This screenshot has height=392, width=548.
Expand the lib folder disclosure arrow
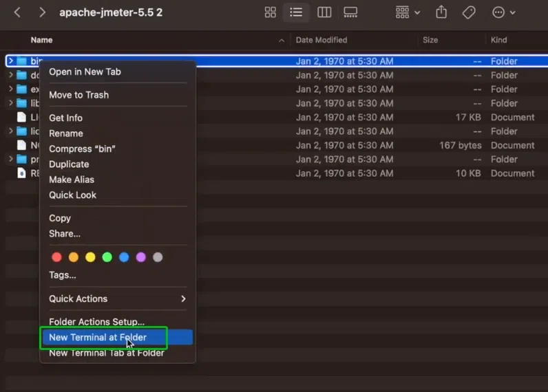(x=11, y=102)
